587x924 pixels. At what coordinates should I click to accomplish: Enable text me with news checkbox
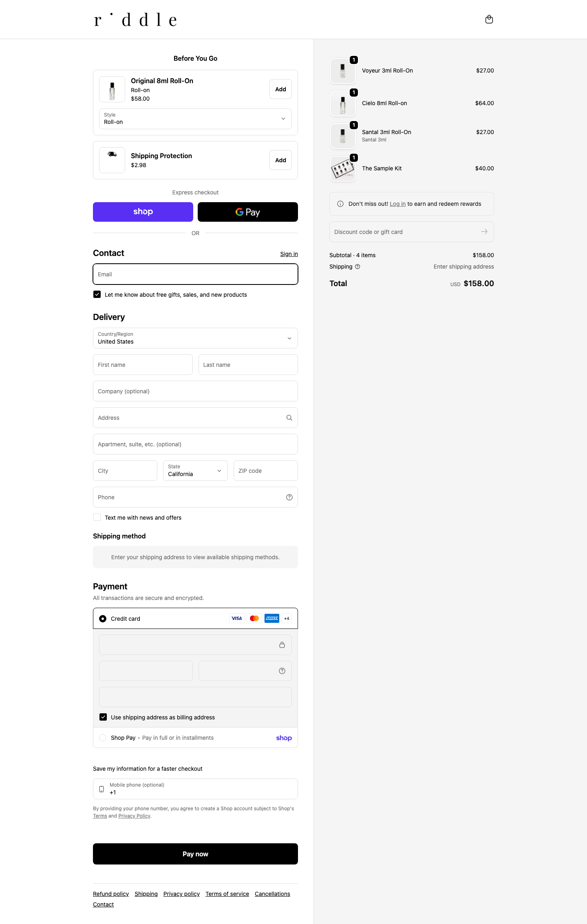click(x=97, y=517)
